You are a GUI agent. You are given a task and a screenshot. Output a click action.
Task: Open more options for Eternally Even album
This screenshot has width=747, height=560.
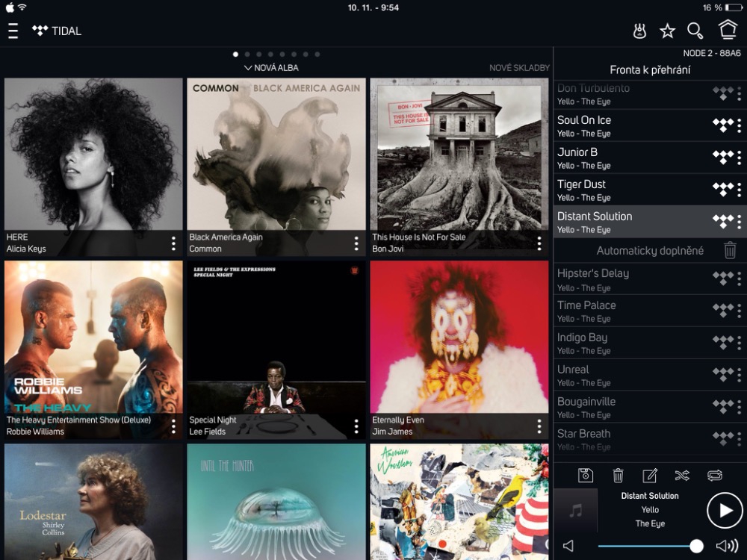pyautogui.click(x=539, y=426)
